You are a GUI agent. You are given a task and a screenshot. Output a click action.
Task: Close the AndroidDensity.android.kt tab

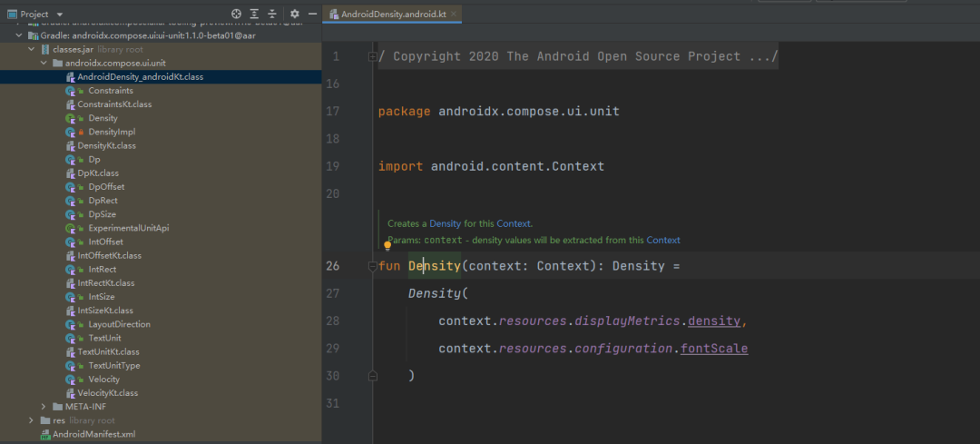(455, 15)
